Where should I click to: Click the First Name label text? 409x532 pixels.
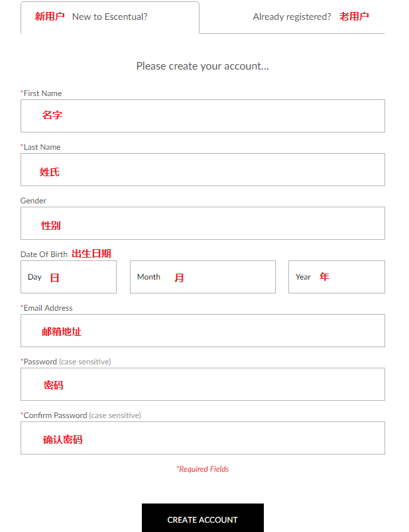[42, 93]
